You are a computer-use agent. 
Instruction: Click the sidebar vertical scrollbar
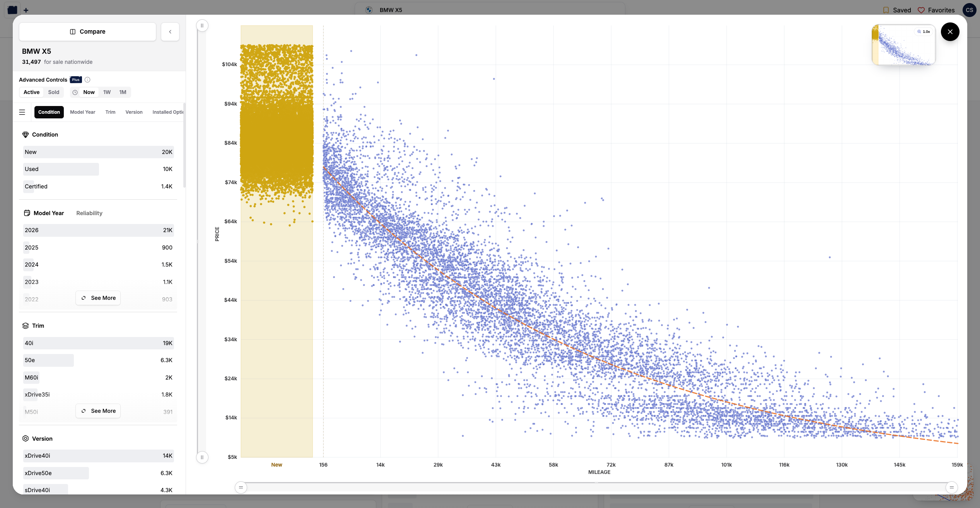(x=184, y=145)
